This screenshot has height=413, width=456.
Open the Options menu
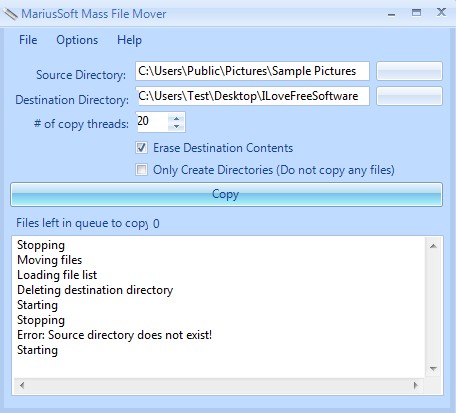point(77,40)
